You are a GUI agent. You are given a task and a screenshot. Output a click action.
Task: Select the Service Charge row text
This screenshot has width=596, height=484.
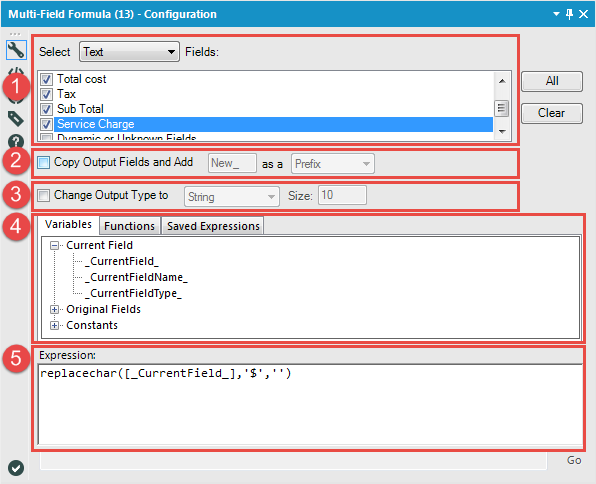(x=95, y=124)
